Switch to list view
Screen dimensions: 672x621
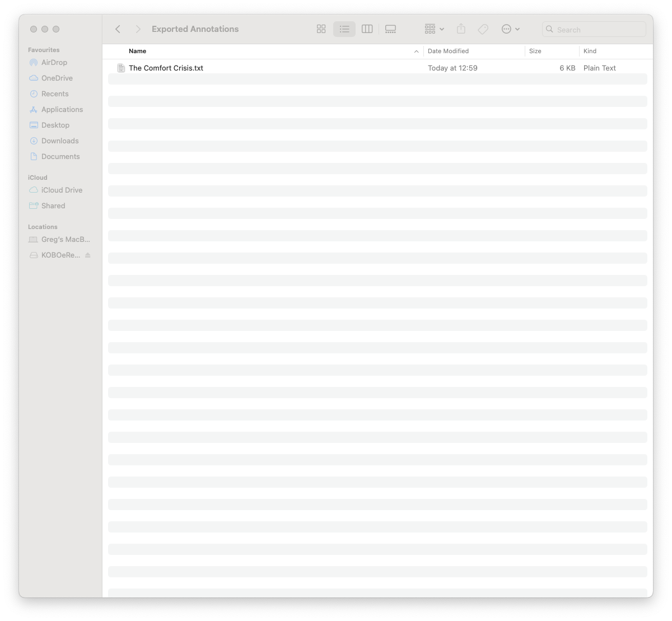coord(344,29)
